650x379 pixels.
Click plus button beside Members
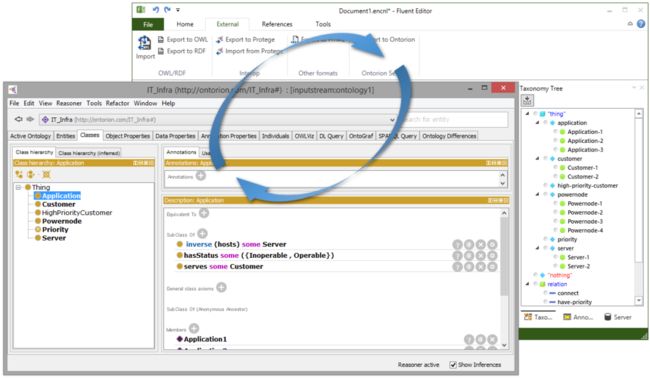[194, 328]
